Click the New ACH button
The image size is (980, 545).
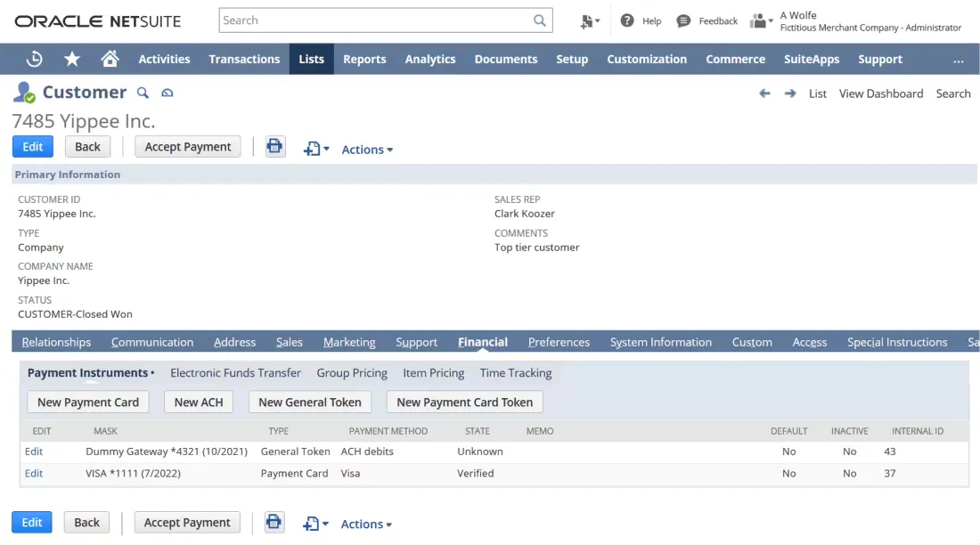199,402
